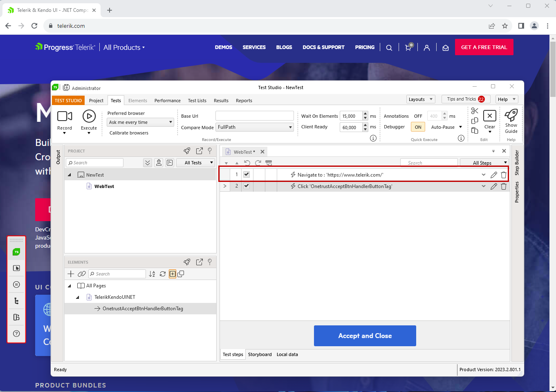Click the scissors Cut icon in Edit group

[475, 111]
